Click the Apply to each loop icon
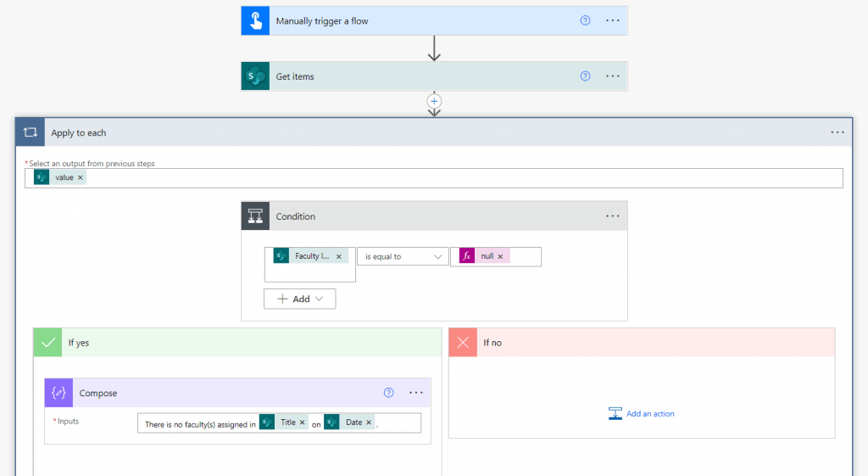This screenshot has width=868, height=476. [31, 132]
